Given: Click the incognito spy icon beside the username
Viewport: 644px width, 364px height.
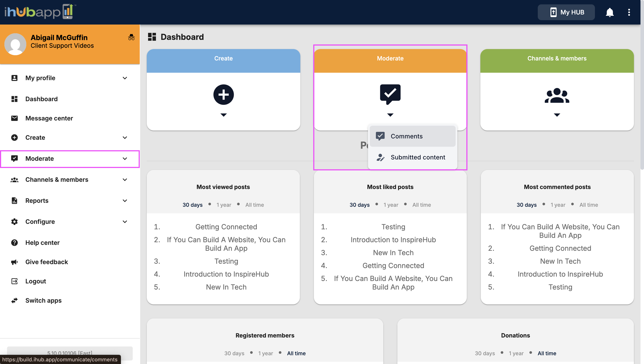Looking at the screenshot, I should coord(131,37).
